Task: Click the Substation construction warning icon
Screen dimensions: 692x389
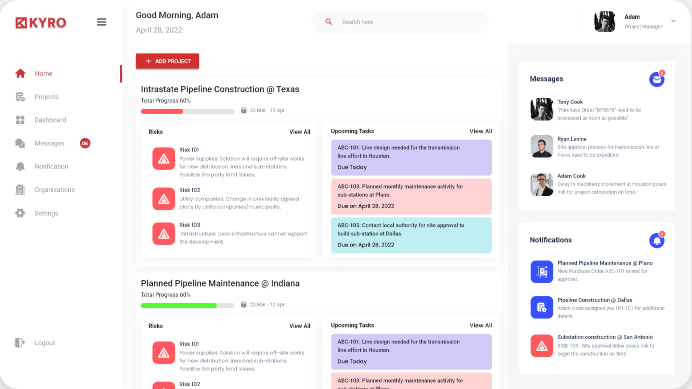Action: pyautogui.click(x=542, y=346)
